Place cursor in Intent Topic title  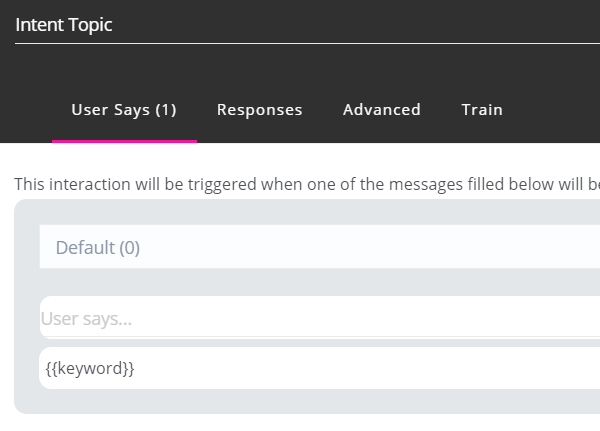coord(64,26)
